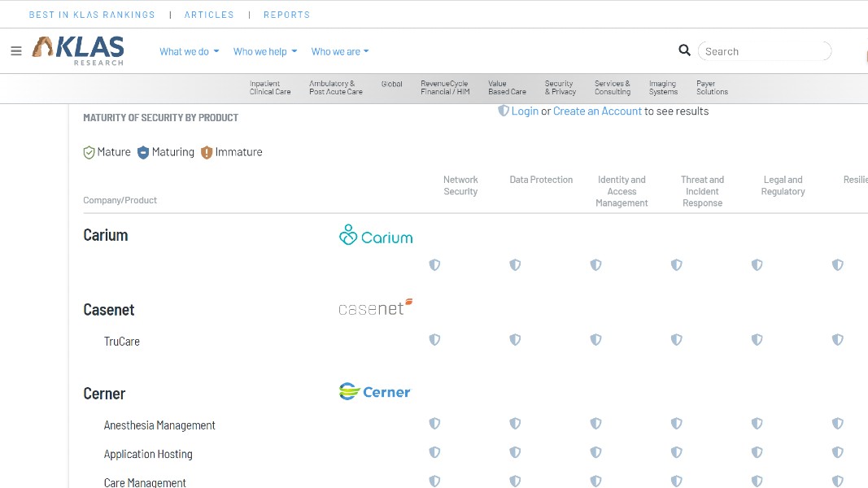Click the Cerner company logo
The width and height of the screenshot is (868, 488).
(375, 392)
